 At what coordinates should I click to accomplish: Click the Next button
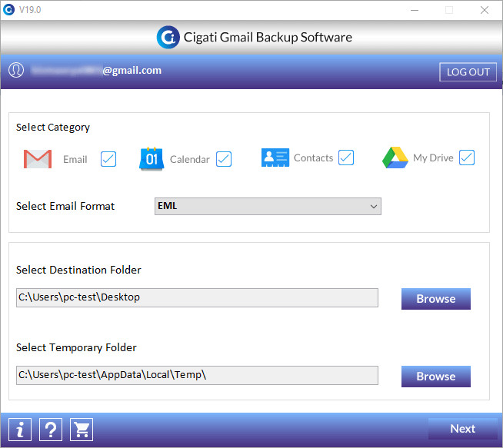pyautogui.click(x=462, y=429)
